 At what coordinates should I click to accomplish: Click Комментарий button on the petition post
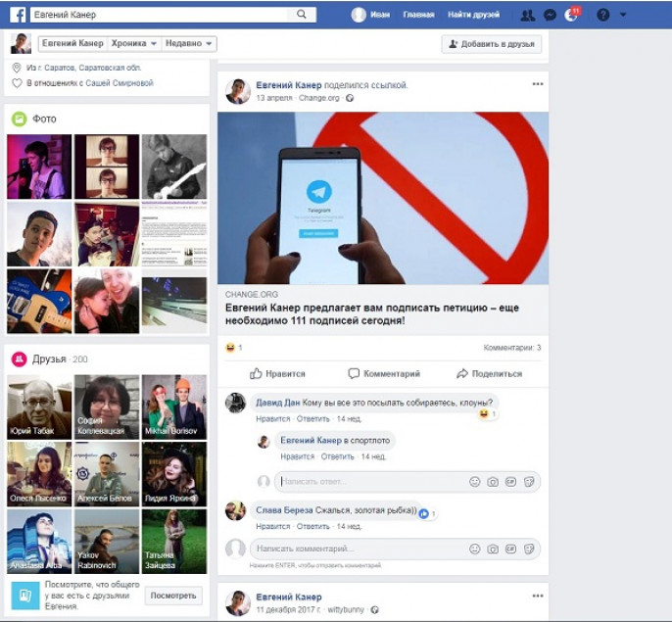coord(384,374)
